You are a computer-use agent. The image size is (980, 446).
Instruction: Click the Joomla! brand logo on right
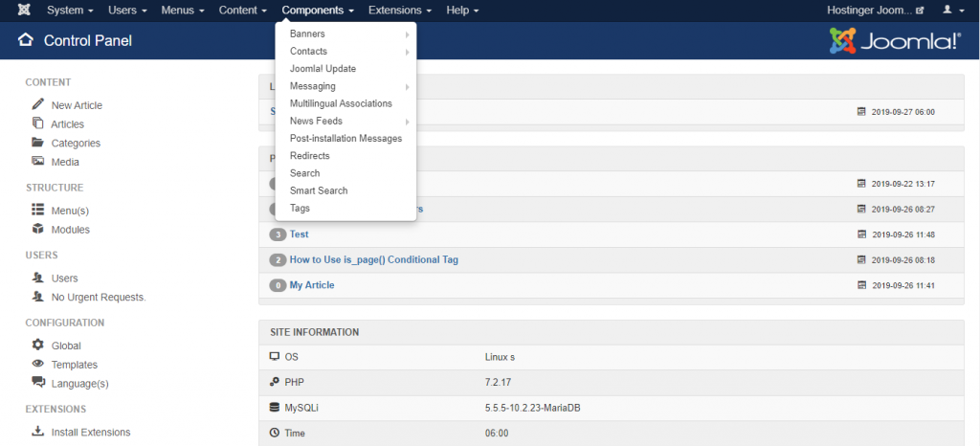895,40
